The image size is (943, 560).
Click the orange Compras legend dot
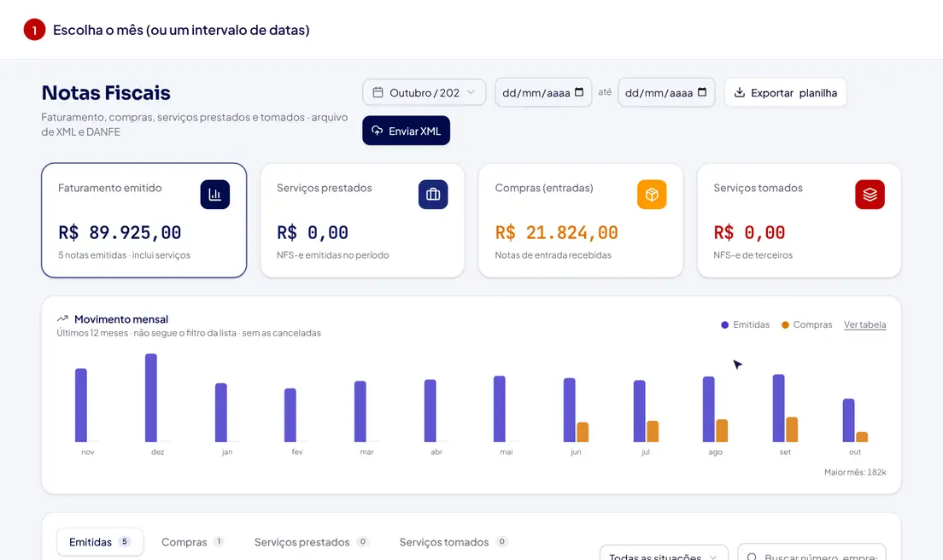[785, 325]
